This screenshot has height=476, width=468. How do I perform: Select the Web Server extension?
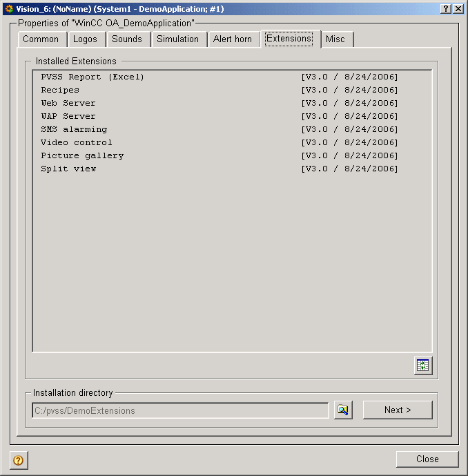68,103
